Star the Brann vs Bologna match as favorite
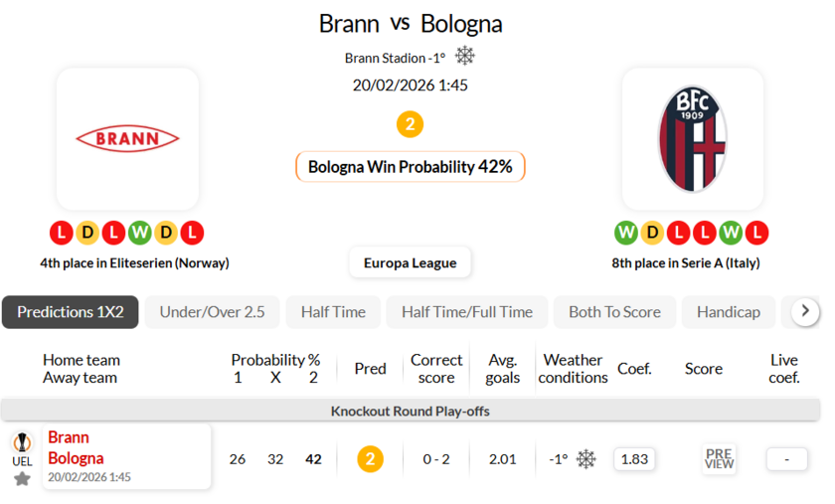Viewport: 835px width, 504px height. pos(22,478)
